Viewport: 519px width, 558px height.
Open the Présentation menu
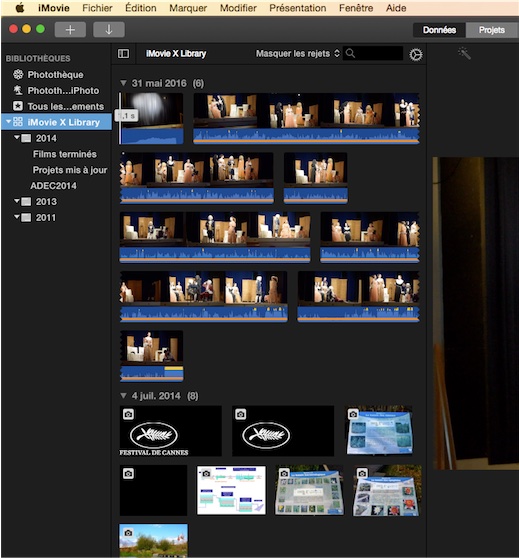click(x=298, y=8)
